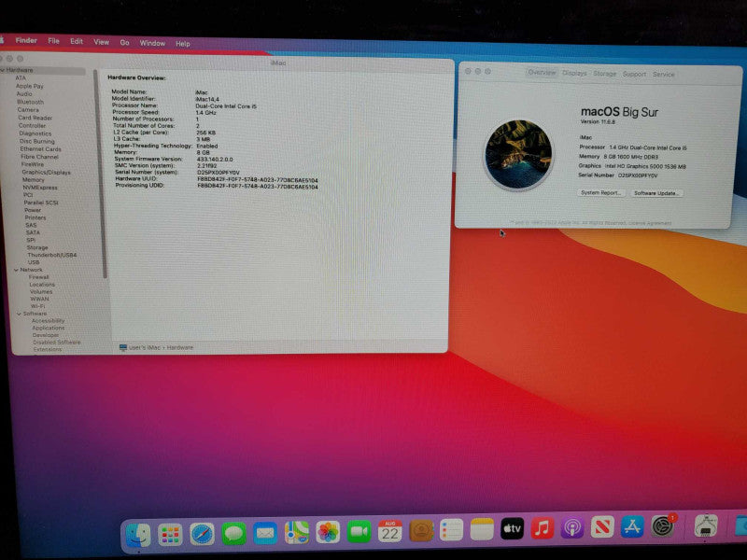This screenshot has width=747, height=560.
Task: Select Apple Pay in the sidebar
Action: tap(30, 86)
